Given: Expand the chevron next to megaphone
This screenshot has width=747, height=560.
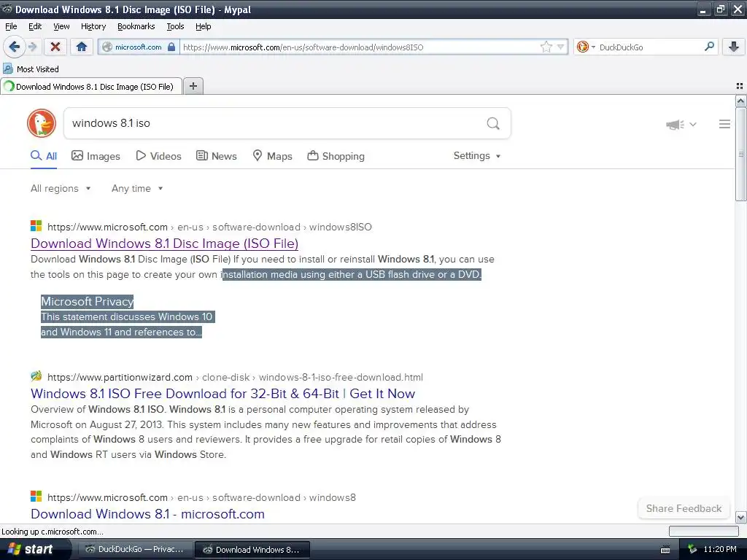Looking at the screenshot, I should (693, 124).
